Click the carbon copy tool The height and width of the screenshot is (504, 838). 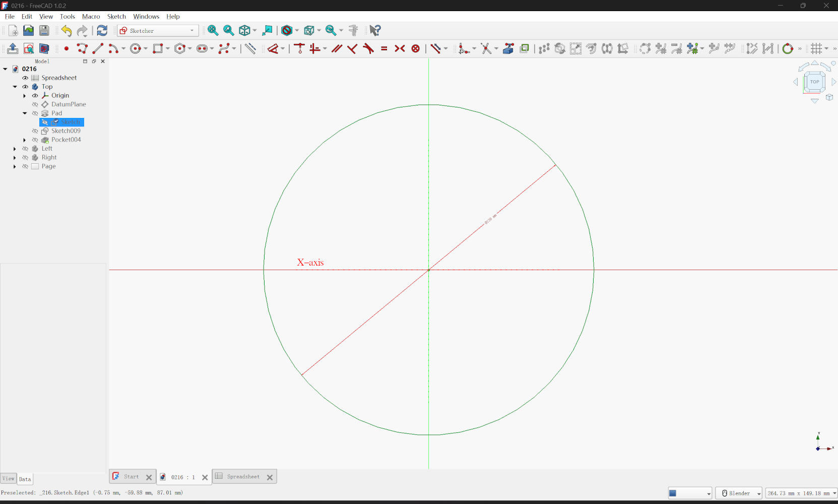[524, 49]
